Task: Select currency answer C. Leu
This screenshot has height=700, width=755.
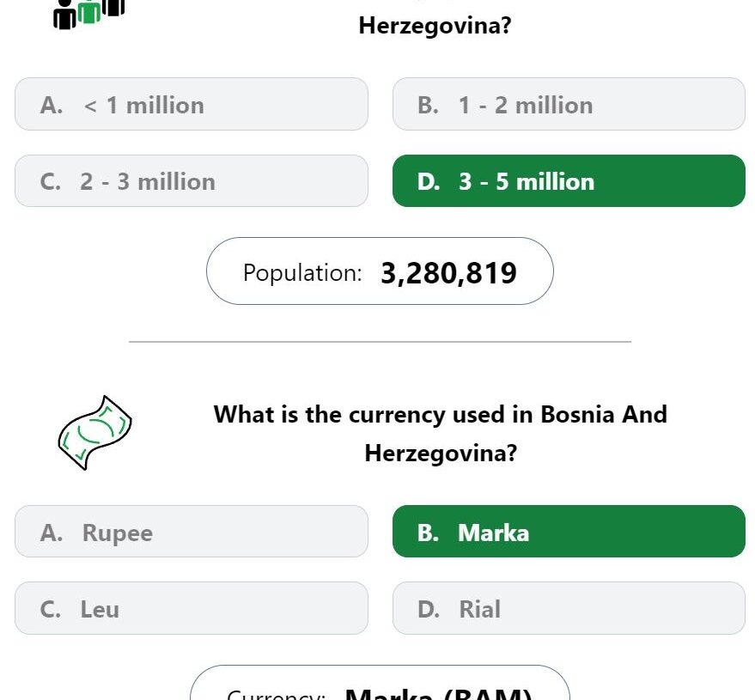Action: pyautogui.click(x=192, y=608)
